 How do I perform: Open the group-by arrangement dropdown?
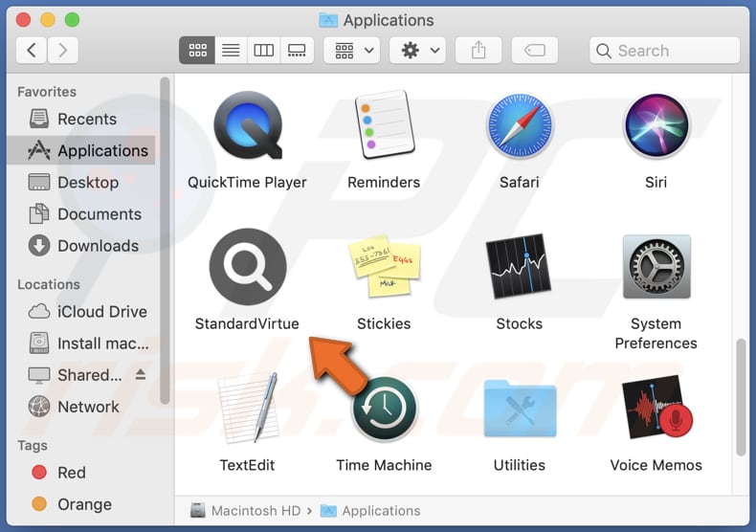pos(352,50)
